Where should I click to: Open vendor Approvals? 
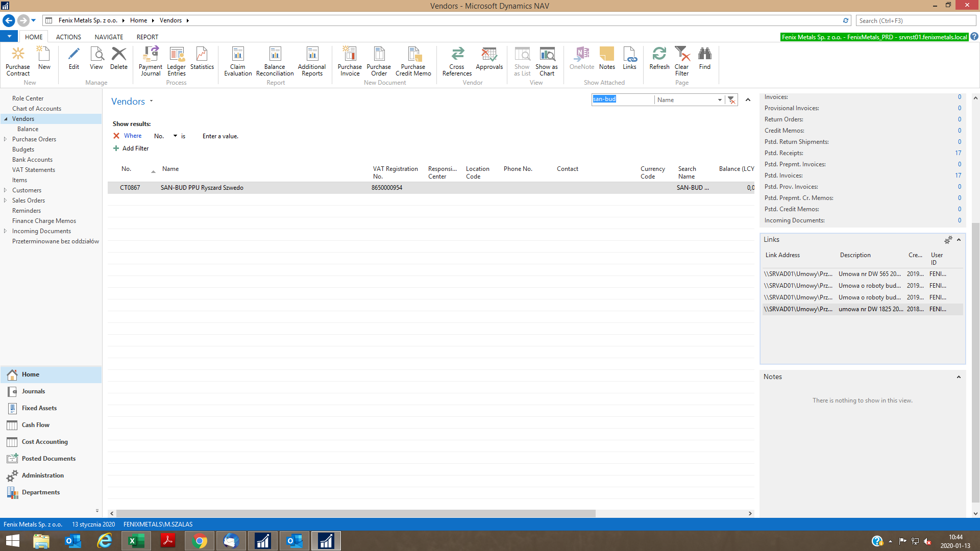[x=489, y=58]
